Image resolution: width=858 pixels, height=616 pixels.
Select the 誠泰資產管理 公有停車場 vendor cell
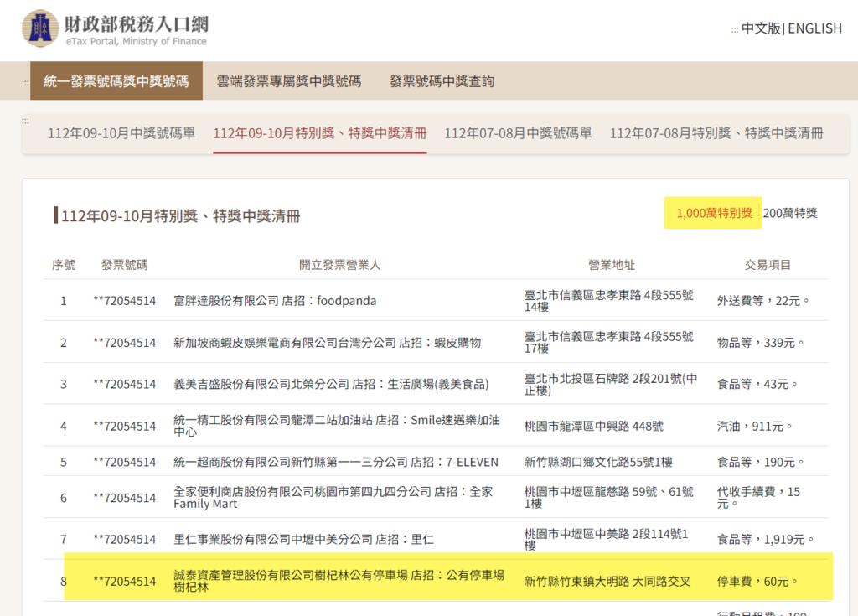[339, 581]
